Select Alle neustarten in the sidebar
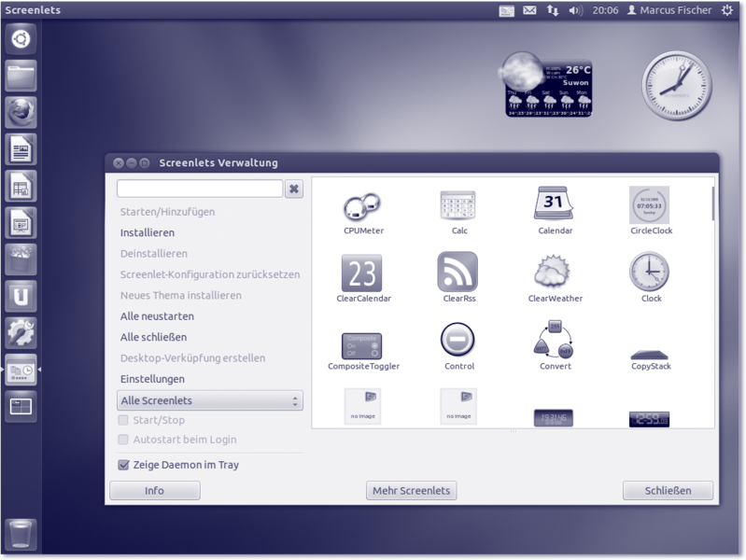 coord(157,316)
